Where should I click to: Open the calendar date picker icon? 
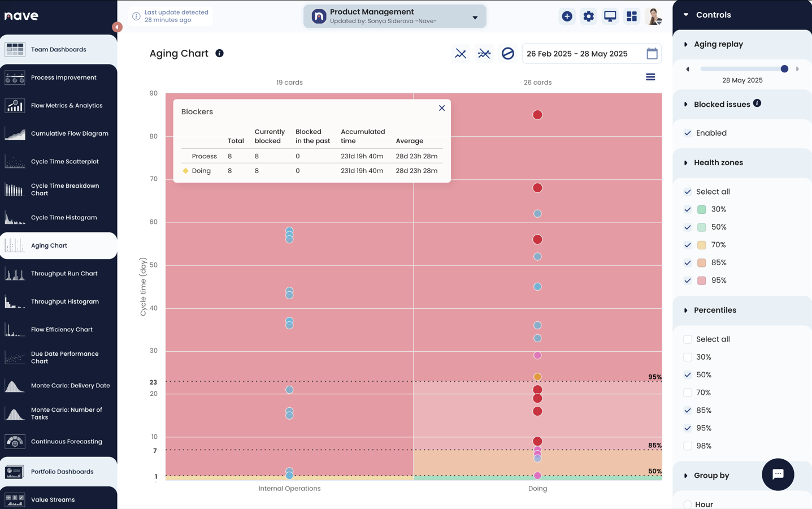tap(652, 54)
